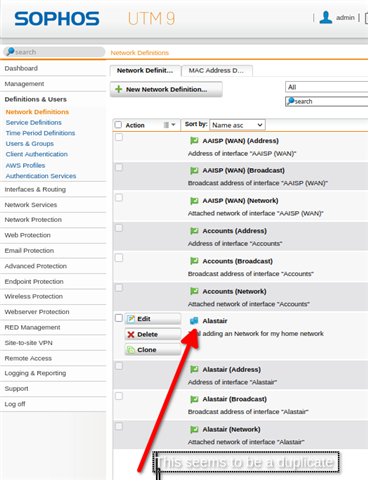The height and width of the screenshot is (480, 368).
Task: Open Client Authentication link
Action: (37, 154)
